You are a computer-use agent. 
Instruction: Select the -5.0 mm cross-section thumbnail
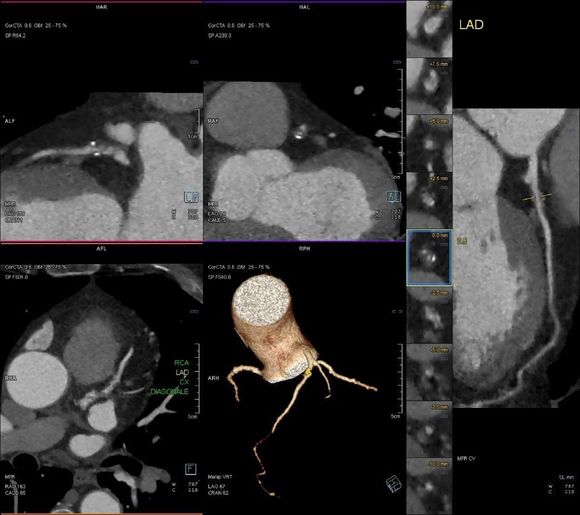click(429, 372)
